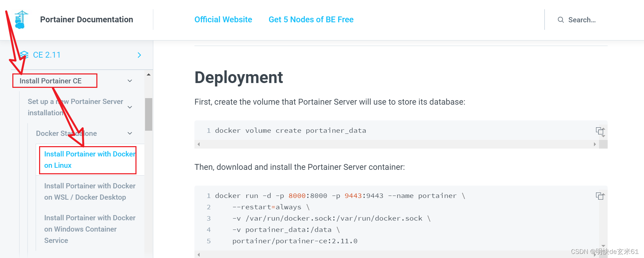Click right arrow of volume code scrollbar
This screenshot has height=258, width=644.
coord(595,144)
